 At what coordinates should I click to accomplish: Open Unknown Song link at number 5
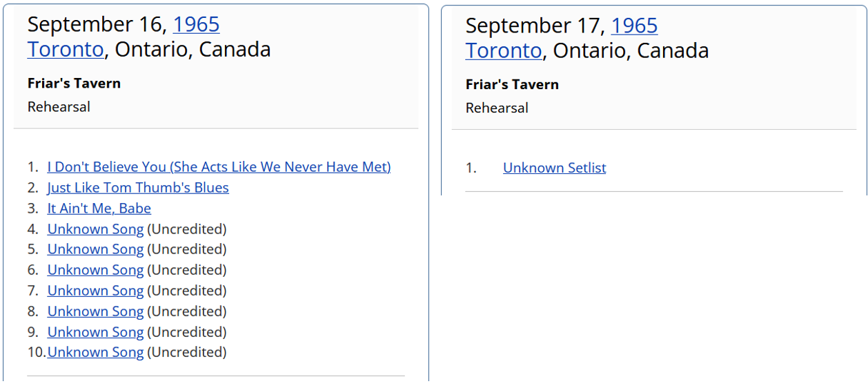(x=95, y=249)
